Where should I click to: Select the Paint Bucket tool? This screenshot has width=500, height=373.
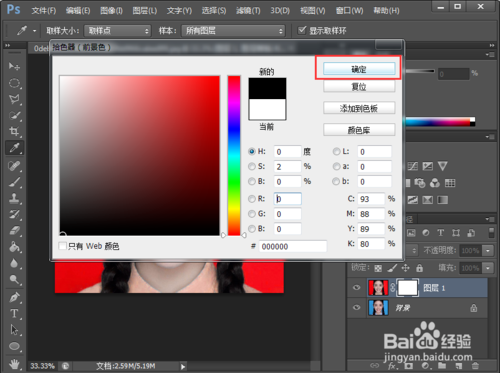[14, 247]
